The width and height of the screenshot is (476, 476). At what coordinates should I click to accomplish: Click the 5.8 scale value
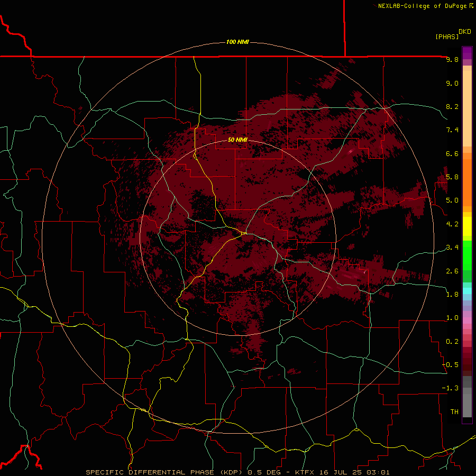pyautogui.click(x=452, y=177)
